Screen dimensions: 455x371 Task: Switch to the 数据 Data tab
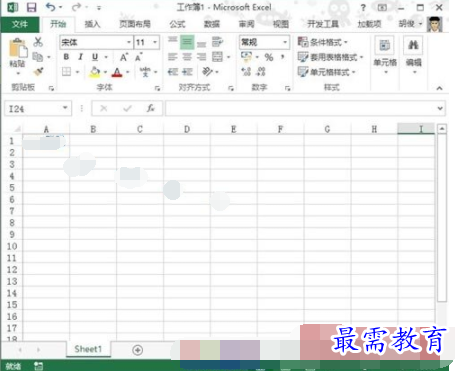(x=212, y=24)
